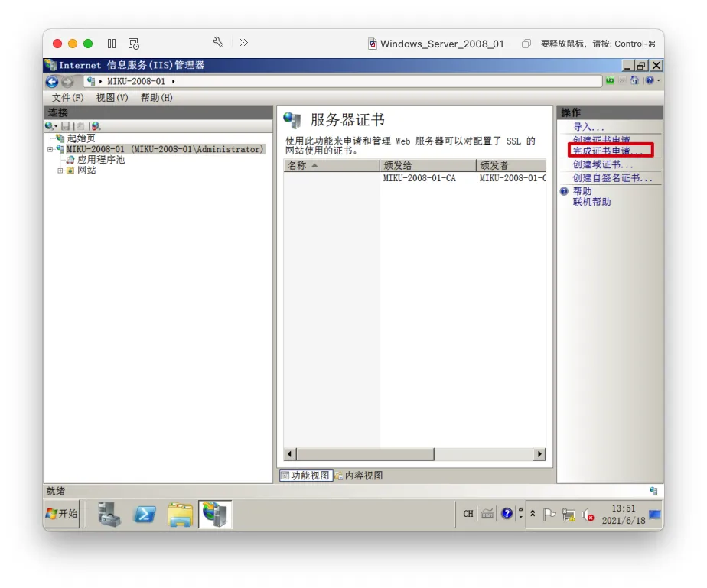Open the dropdown arrow beside toolbar help icon
Screen dimensions: 707x588
click(x=658, y=80)
